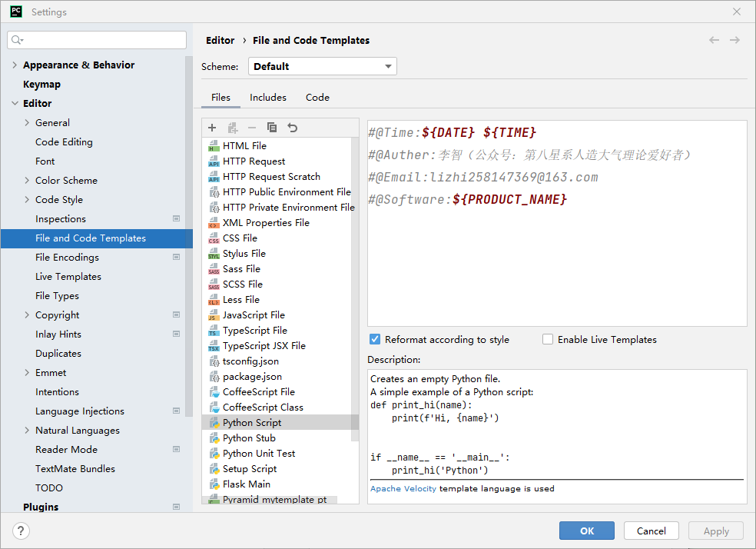Click project-level marker next to File Encodings
Image resolution: width=756 pixels, height=549 pixels.
click(x=177, y=257)
